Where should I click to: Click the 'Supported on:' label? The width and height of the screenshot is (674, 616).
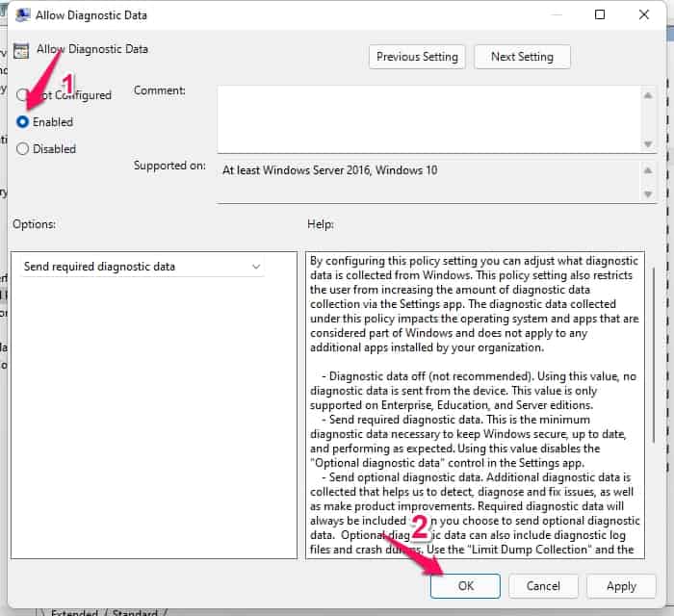point(169,166)
